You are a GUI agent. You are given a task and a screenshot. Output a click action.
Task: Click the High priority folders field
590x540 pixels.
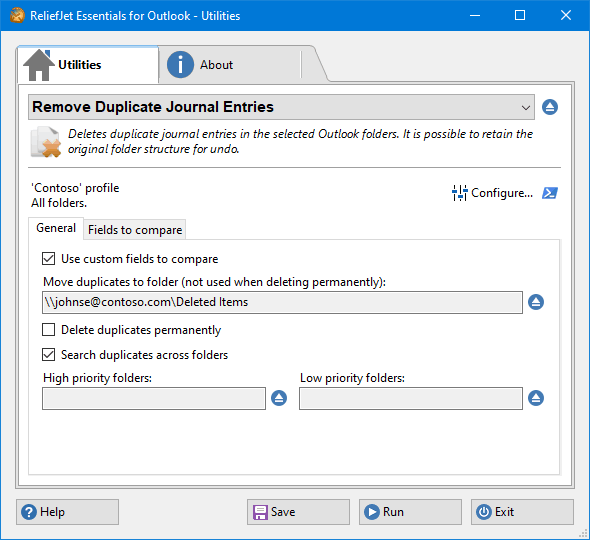pyautogui.click(x=154, y=398)
